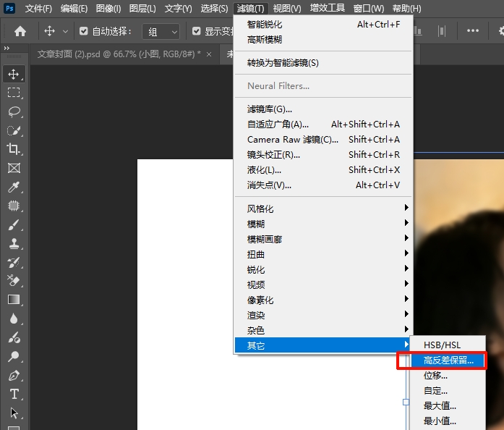Screen dimensions: 504x430
Task: Select the Lasso tool
Action: click(x=14, y=111)
